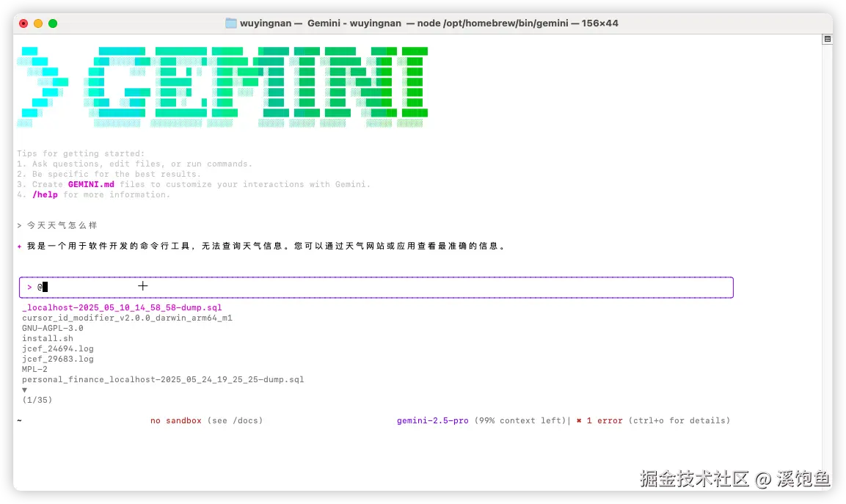Click the '1 error' status text
Screen dimensions: 846x504
(x=605, y=420)
